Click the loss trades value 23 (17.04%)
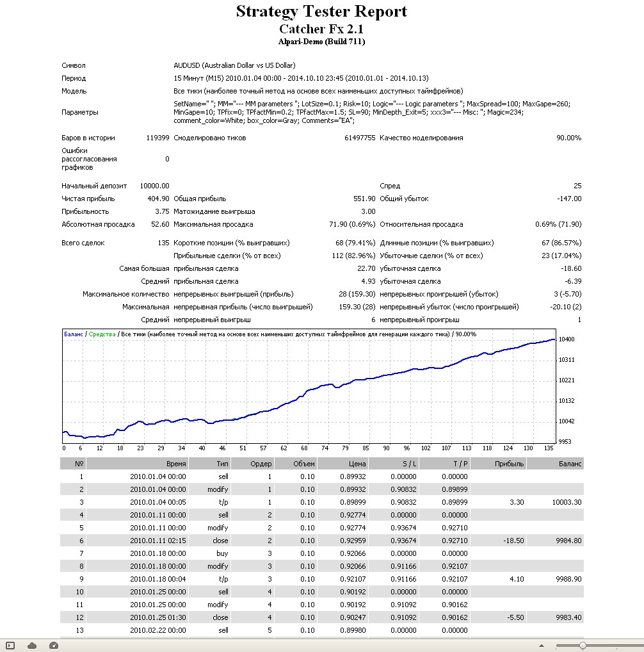The height and width of the screenshot is (652, 644). (x=561, y=256)
